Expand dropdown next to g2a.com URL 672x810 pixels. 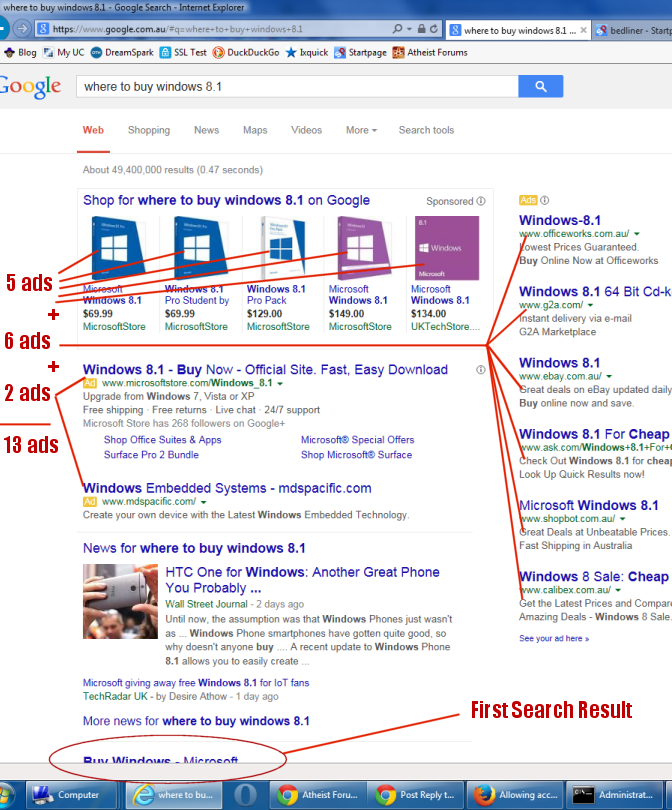click(x=590, y=305)
